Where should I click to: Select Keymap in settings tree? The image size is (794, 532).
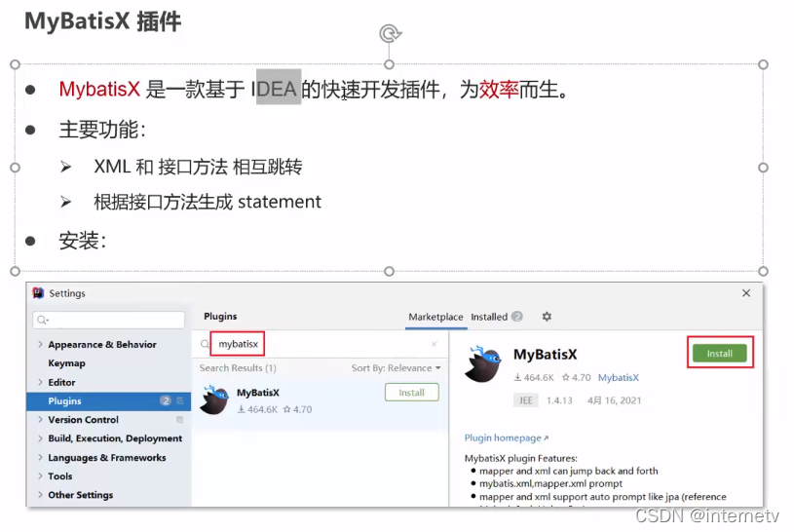click(67, 363)
